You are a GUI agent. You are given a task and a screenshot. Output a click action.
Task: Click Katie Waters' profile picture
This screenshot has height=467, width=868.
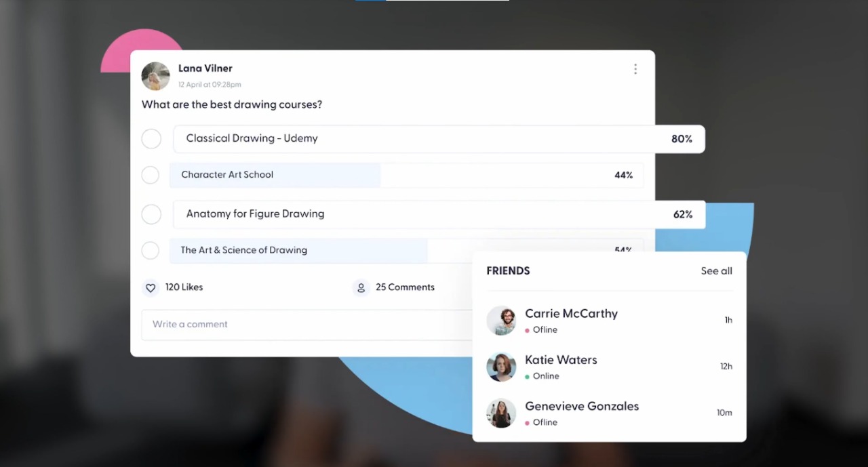coord(501,367)
